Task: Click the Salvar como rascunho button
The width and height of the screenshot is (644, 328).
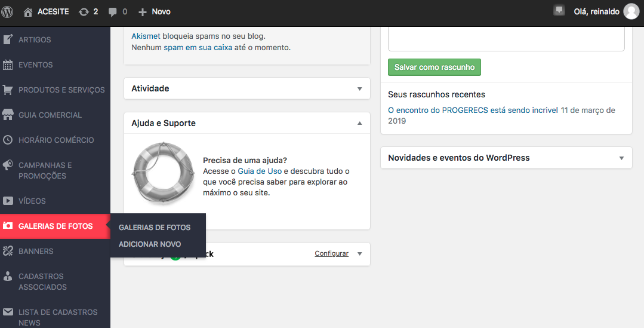Action: click(434, 67)
